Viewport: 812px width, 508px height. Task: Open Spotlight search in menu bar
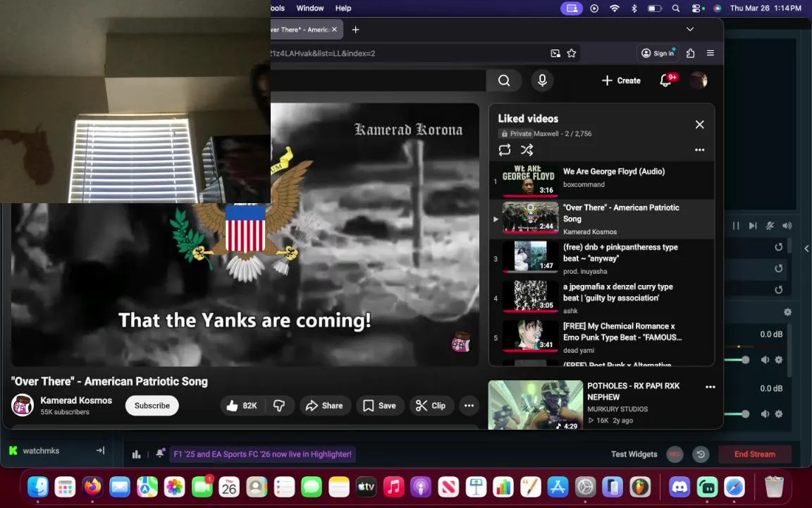coord(676,8)
